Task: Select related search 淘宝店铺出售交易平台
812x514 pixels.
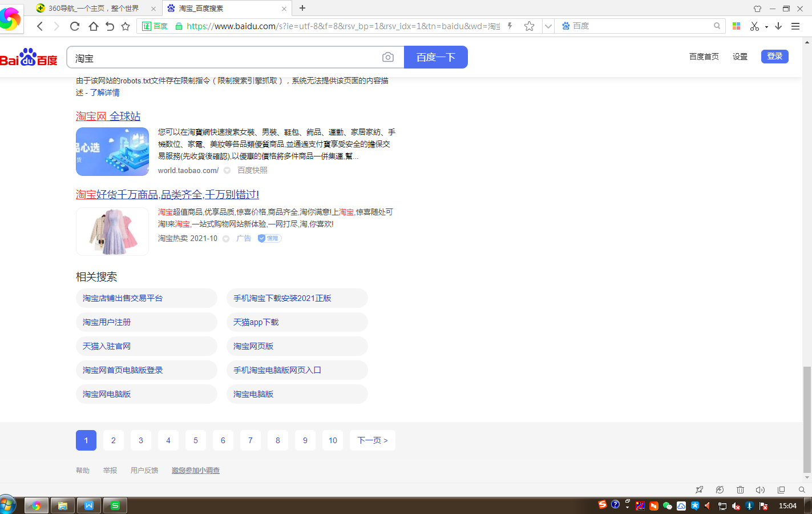Action: tap(146, 298)
